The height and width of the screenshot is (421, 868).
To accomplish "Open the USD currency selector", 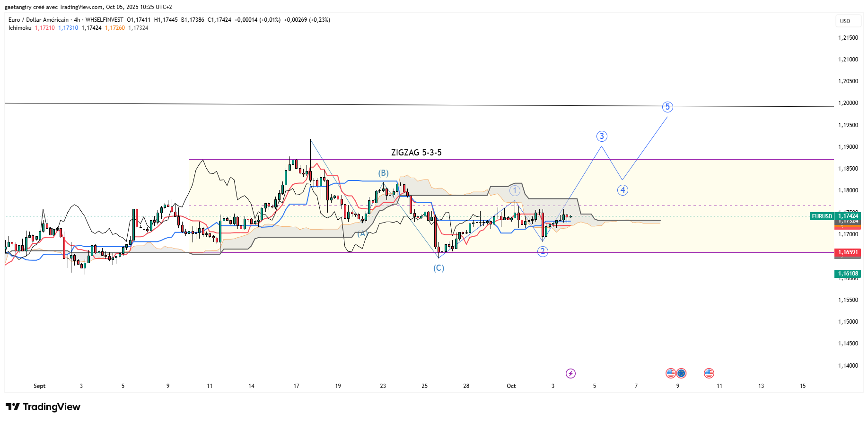I will (x=848, y=21).
